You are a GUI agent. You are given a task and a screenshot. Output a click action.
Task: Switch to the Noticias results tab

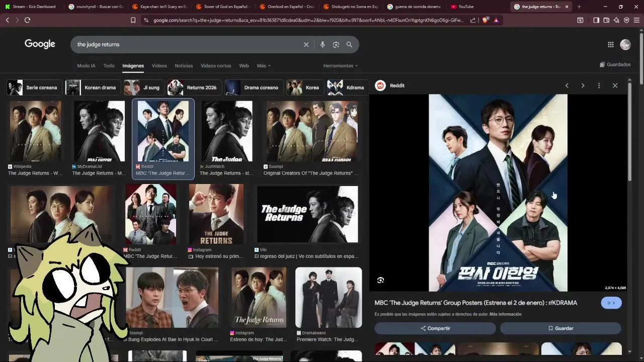(184, 66)
